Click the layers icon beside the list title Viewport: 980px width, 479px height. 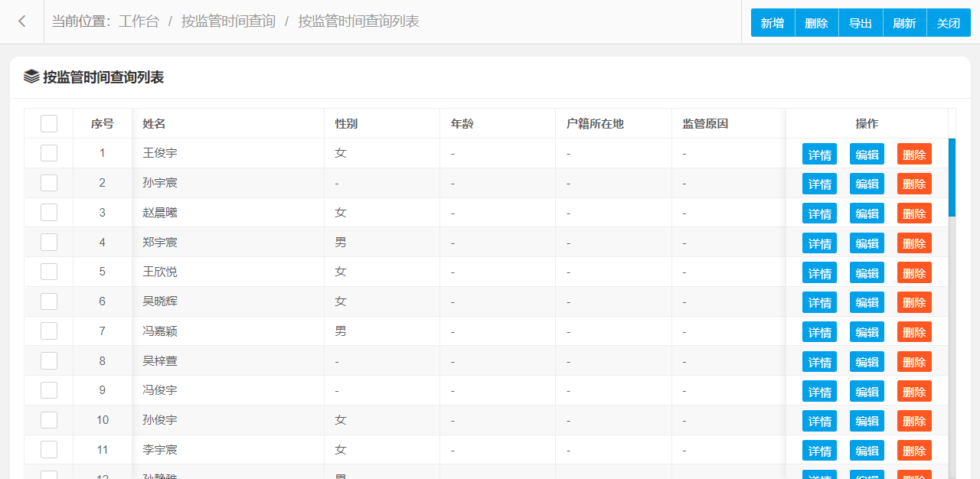pyautogui.click(x=31, y=77)
